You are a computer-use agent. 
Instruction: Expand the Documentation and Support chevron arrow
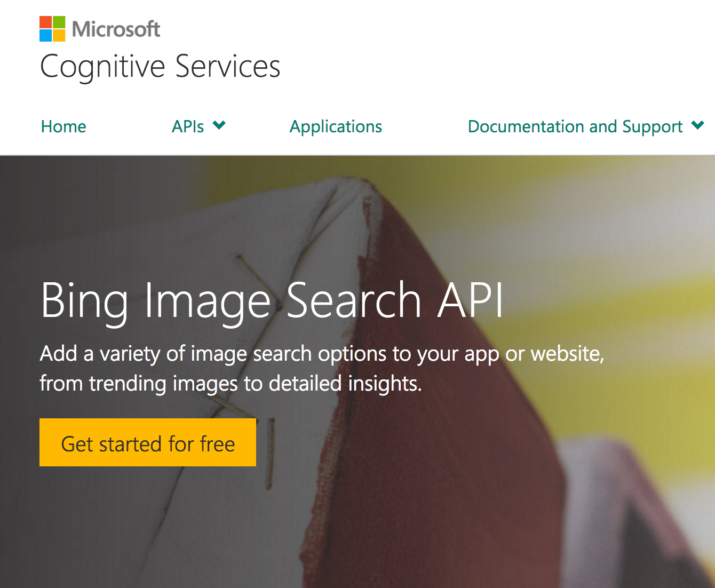[697, 125]
